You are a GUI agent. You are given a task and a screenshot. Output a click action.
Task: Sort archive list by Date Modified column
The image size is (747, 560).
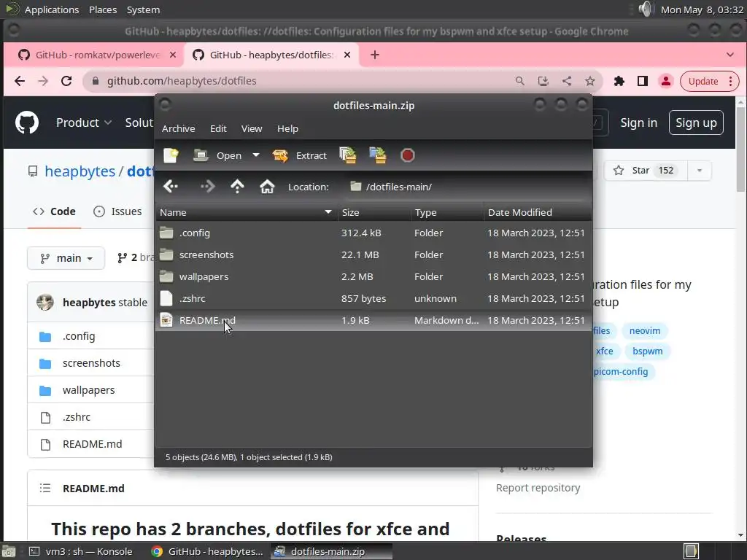click(538, 212)
